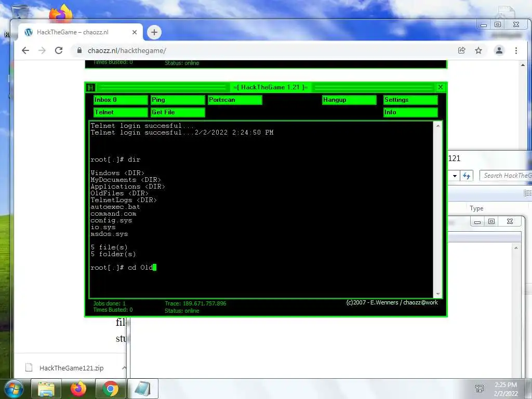Click the 'MyDocuments <DIR>' entry
Viewport: 532px width, 399px height.
click(x=126, y=179)
